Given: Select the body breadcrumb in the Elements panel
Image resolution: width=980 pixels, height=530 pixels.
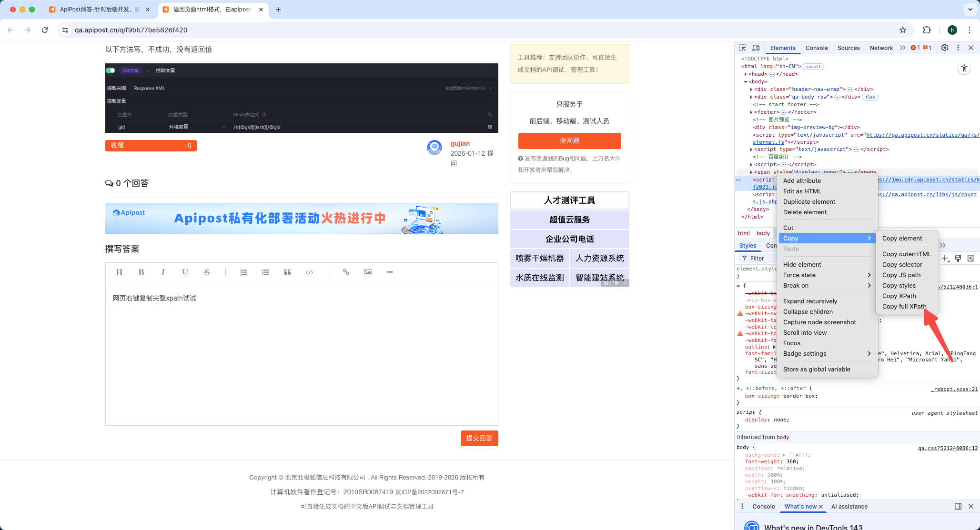Looking at the screenshot, I should pos(763,233).
